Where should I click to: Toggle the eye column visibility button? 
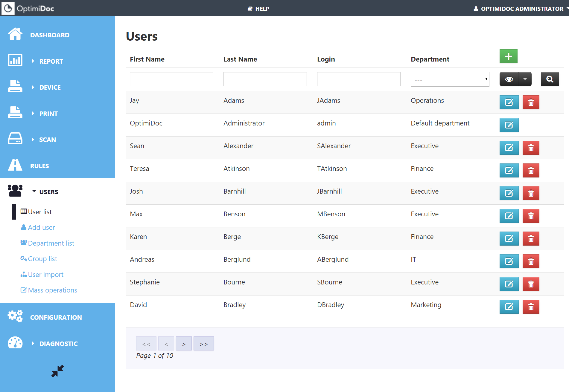pos(509,79)
